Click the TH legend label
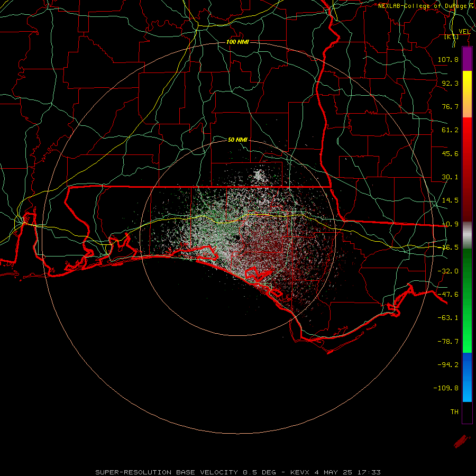This screenshot has height=476, width=476. coord(454,412)
